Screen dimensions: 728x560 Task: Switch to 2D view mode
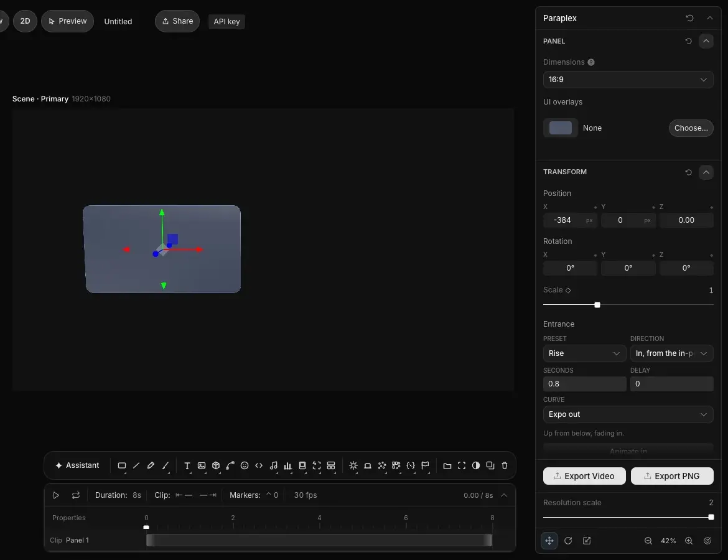click(25, 21)
